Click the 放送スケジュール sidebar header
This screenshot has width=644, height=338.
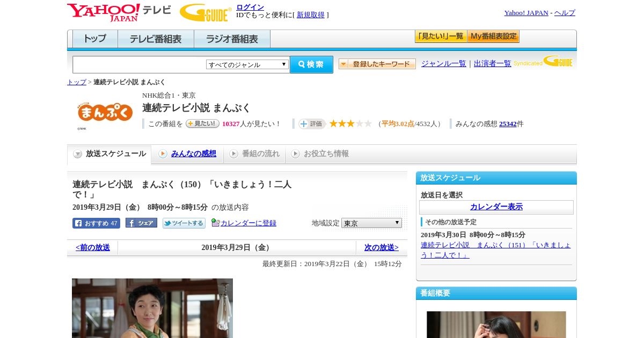tap(496, 178)
